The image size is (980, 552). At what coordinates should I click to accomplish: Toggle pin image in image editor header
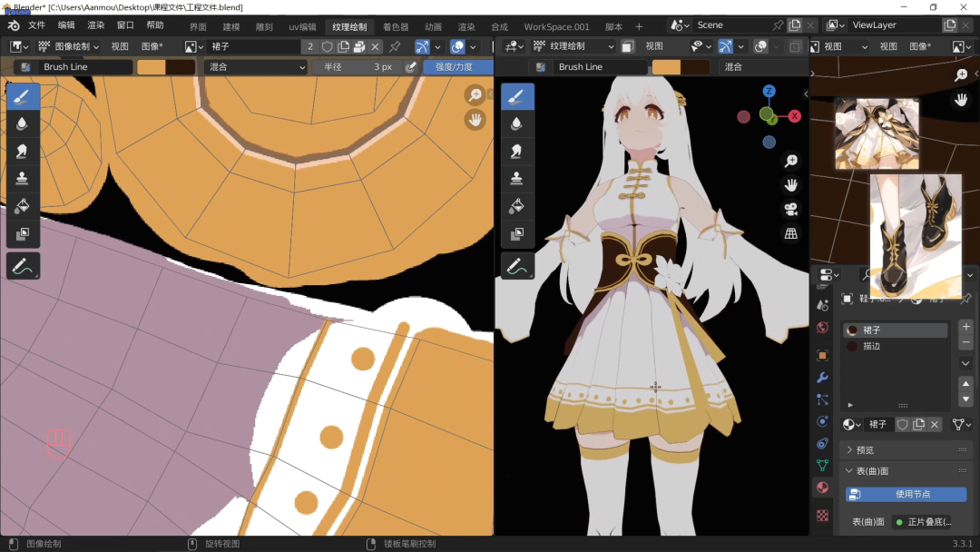click(395, 46)
